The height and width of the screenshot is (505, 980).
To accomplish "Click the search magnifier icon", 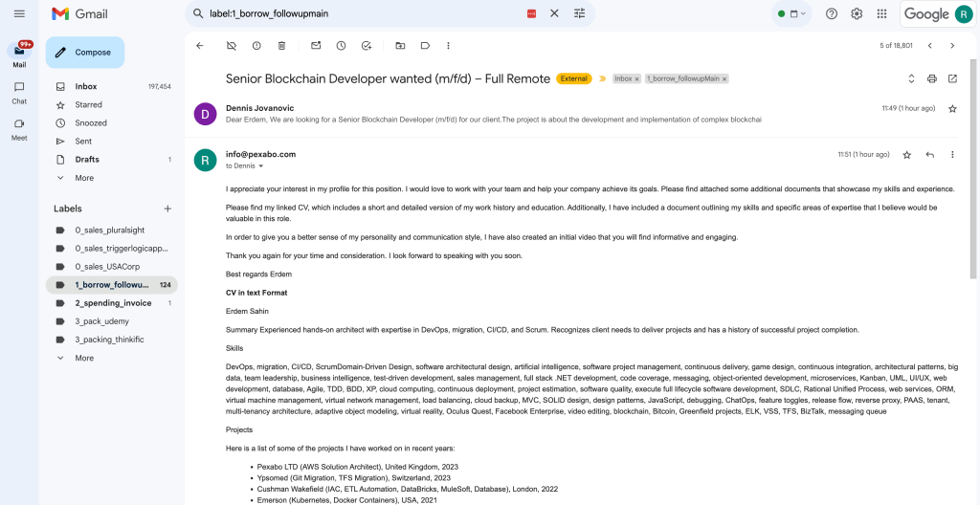I will pyautogui.click(x=198, y=13).
